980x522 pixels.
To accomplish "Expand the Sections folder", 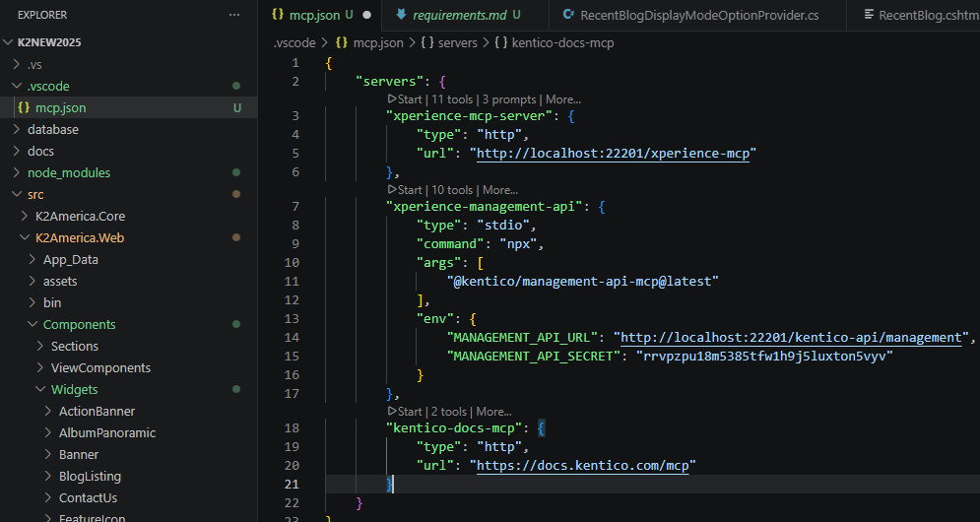I will point(40,346).
